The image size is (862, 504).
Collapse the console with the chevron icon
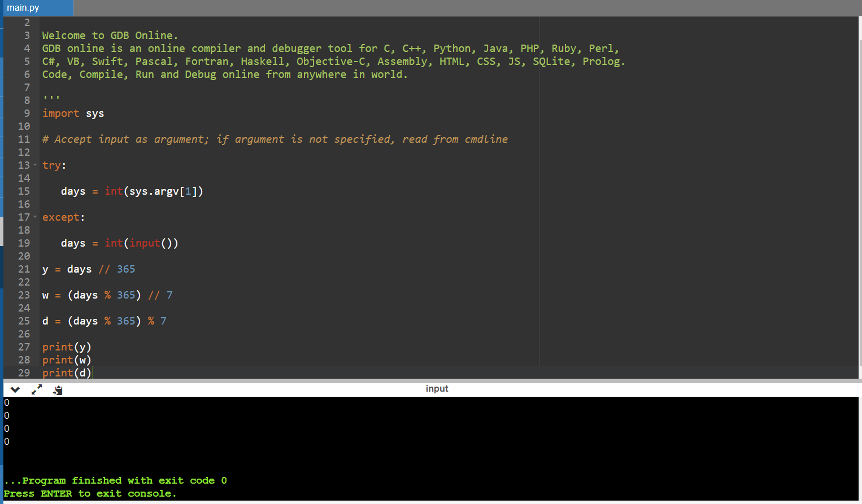[15, 389]
